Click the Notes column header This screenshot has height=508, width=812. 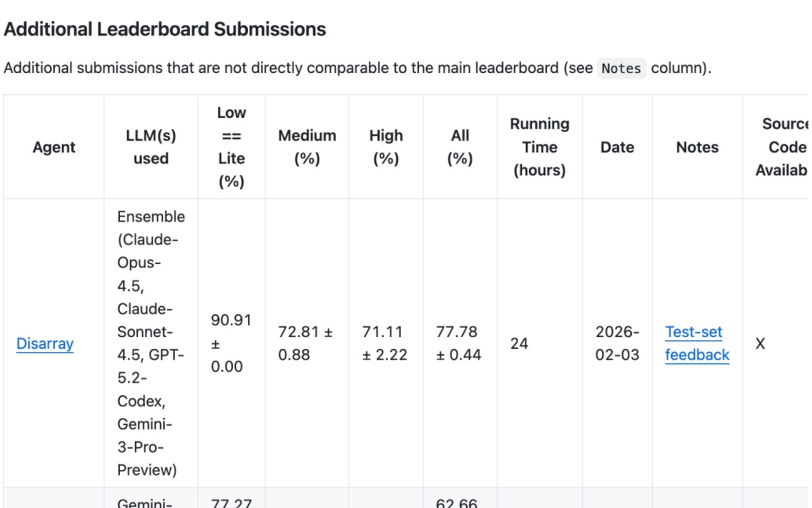point(697,147)
